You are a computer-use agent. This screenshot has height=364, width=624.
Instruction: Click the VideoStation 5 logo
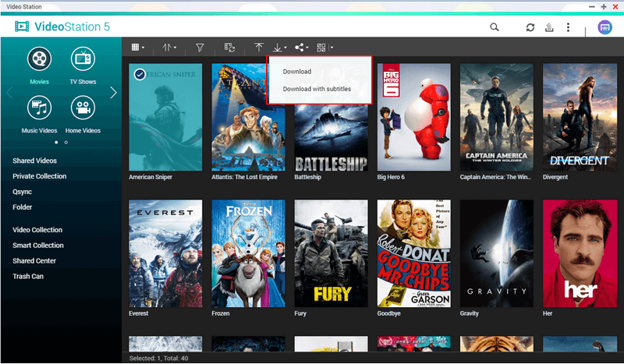[x=62, y=27]
